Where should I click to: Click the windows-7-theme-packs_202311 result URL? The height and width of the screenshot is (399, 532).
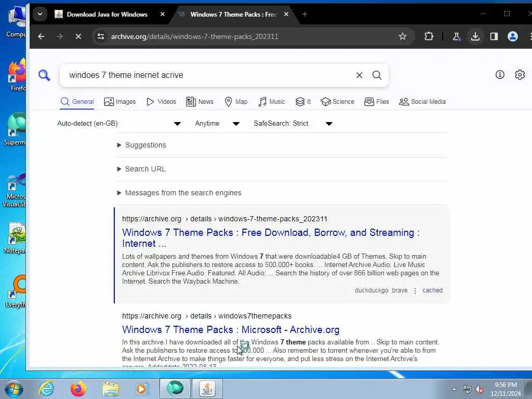tap(224, 219)
